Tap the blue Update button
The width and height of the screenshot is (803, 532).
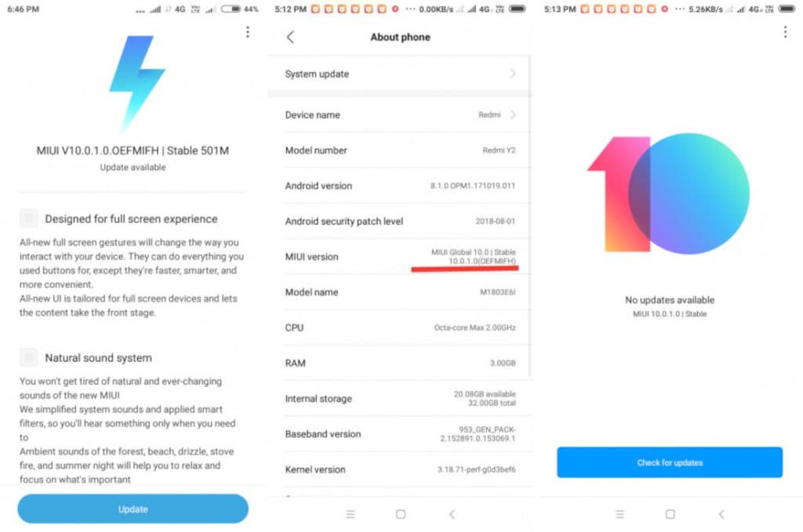133,509
